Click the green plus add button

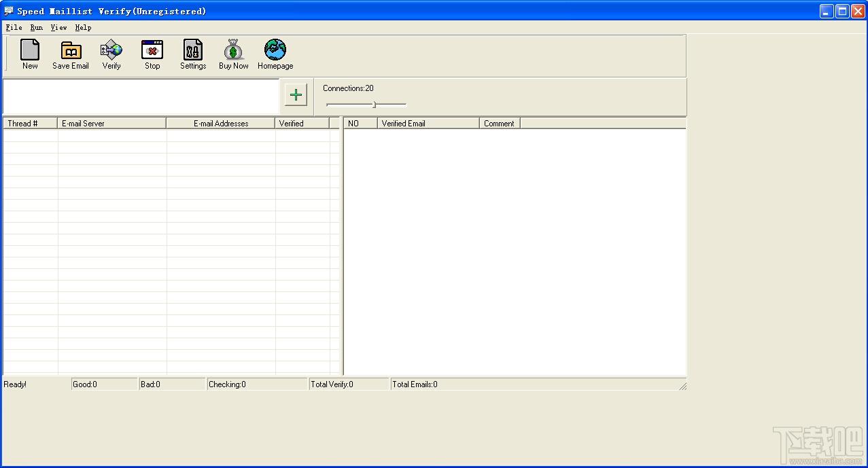(x=296, y=94)
